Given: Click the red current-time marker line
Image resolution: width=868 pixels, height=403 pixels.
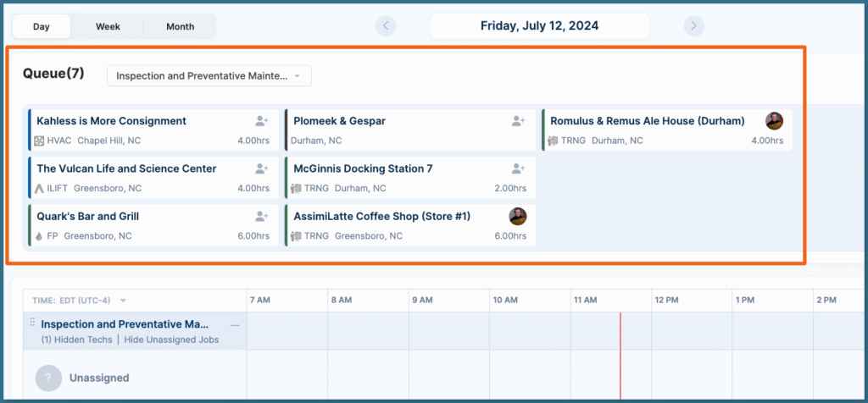Looking at the screenshot, I should tap(620, 356).
